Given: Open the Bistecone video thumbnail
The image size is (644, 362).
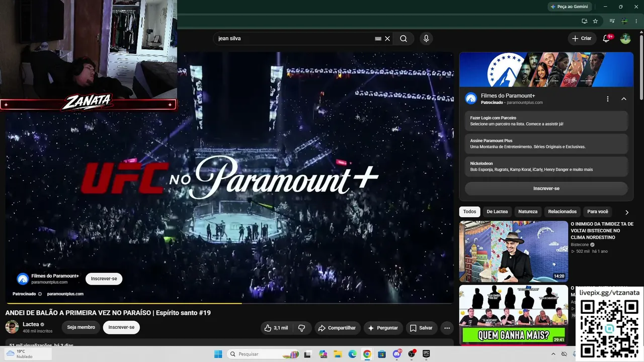Looking at the screenshot, I should pos(514,251).
